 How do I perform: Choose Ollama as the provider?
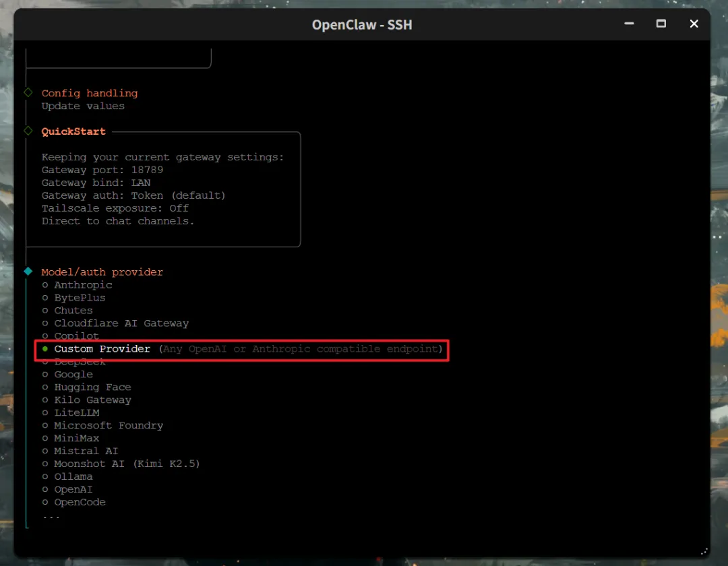pos(67,476)
